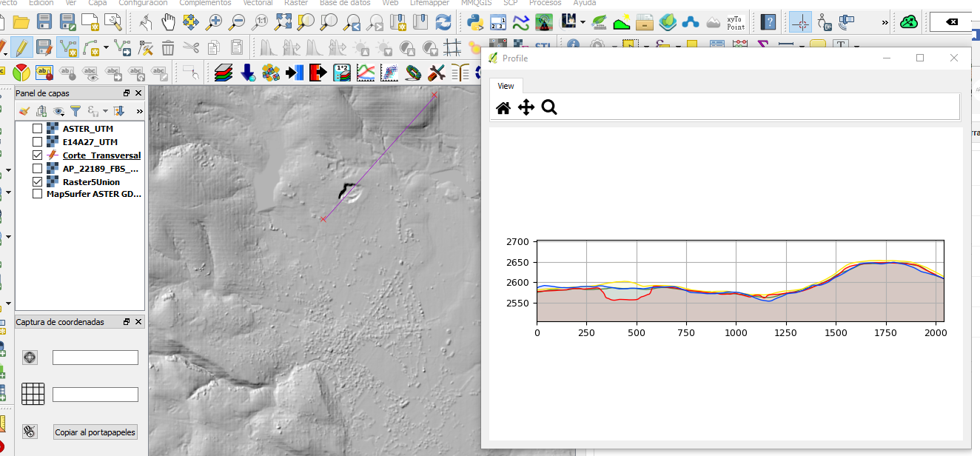Uncheck the Raster5Union layer
This screenshot has width=980, height=456.
tap(38, 182)
